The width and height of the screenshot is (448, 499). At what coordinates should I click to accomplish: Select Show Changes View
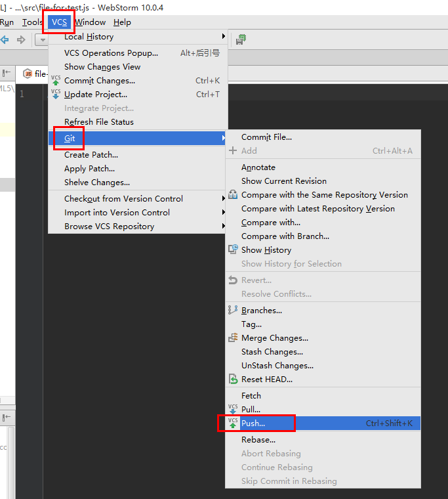point(138,67)
